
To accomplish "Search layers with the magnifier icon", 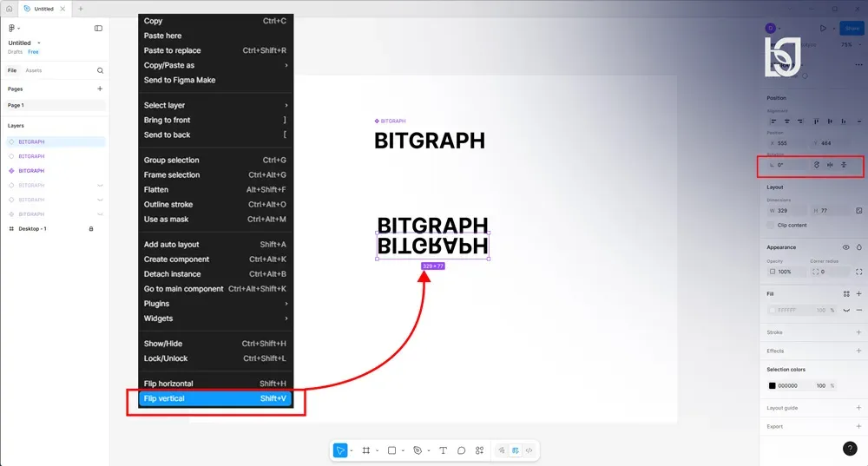I will (x=100, y=70).
